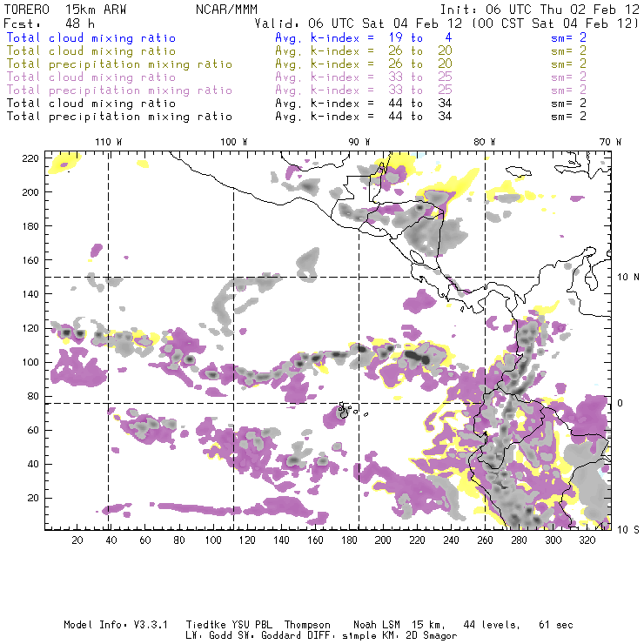
Task: Click the black "Total precipitation mixing ratio" legend label
Action: click(119, 117)
